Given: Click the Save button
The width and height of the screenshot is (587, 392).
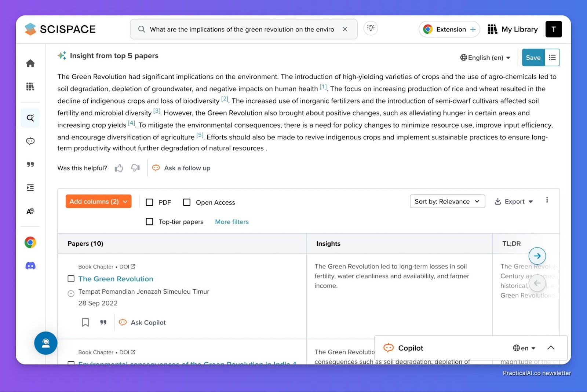Looking at the screenshot, I should point(533,58).
